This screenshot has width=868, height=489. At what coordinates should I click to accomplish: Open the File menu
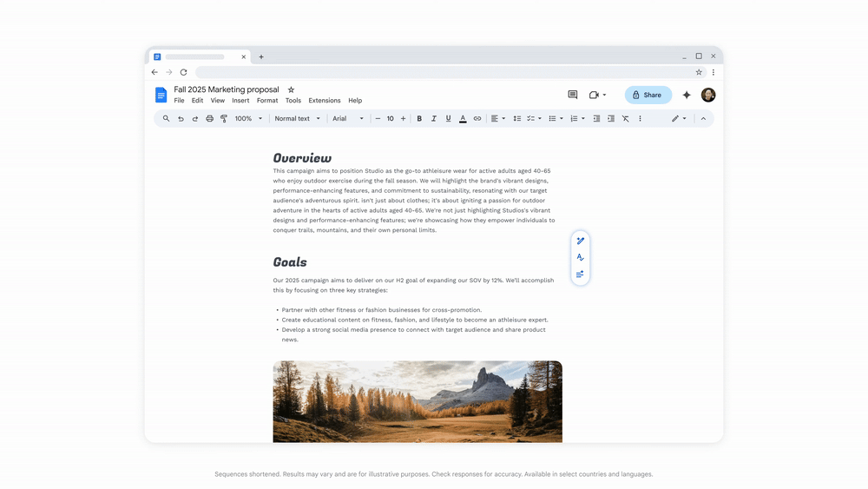point(179,100)
